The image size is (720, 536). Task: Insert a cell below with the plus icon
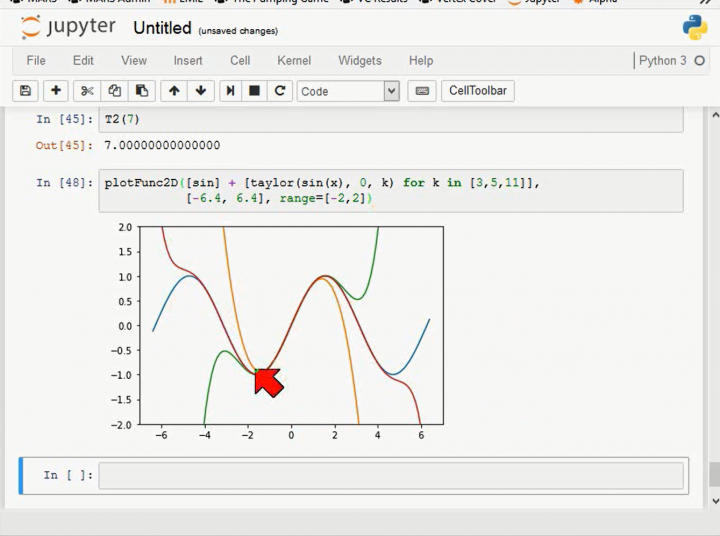tap(56, 91)
